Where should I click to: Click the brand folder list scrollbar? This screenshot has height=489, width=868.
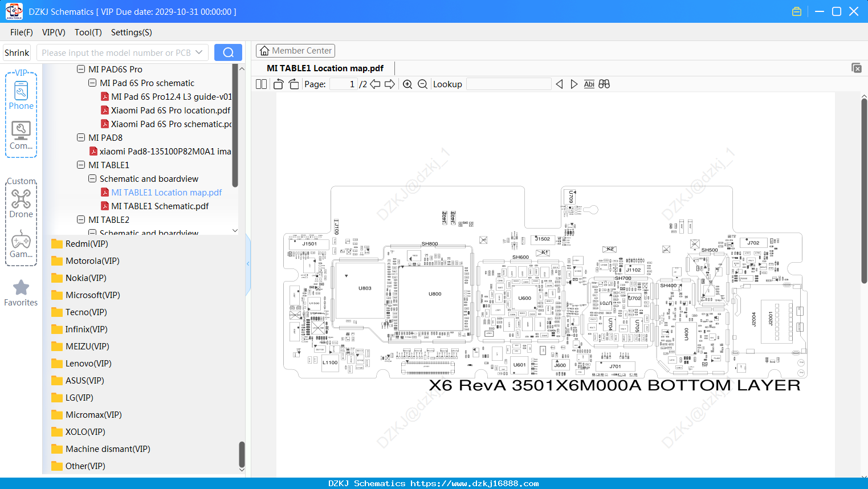click(242, 454)
